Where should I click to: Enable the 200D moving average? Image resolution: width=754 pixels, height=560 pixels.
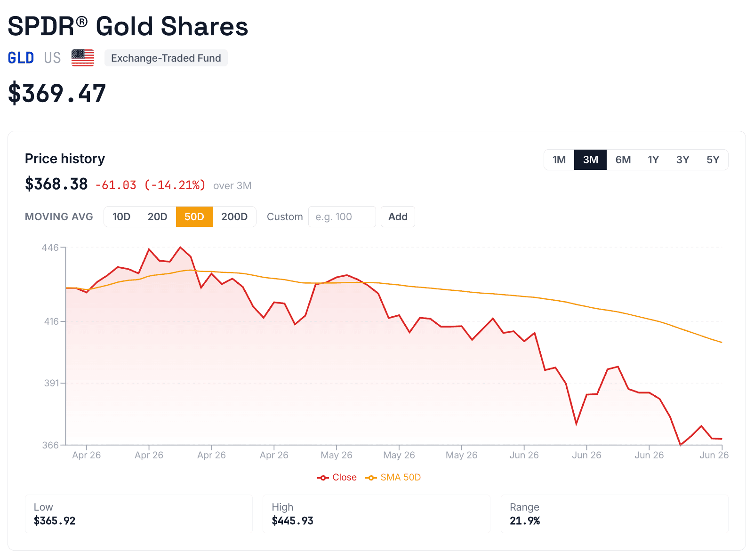(234, 216)
